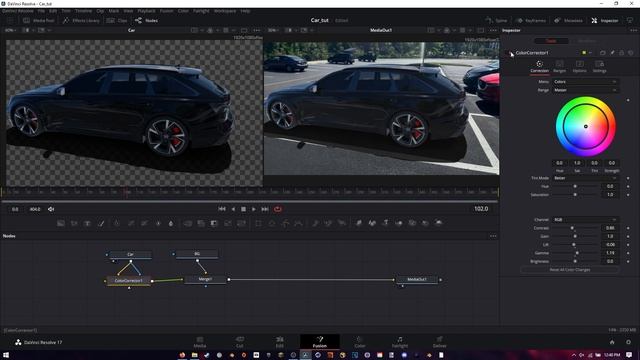Screen dimensions: 640x360
Task: Click the Lift value field
Action: tap(610, 244)
